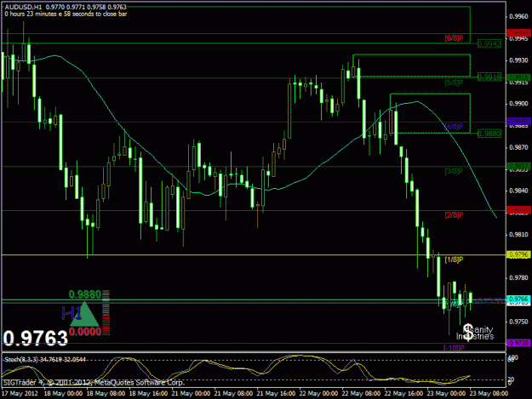
Task: Click the 0.9750 price scale value
Action: 518,322
